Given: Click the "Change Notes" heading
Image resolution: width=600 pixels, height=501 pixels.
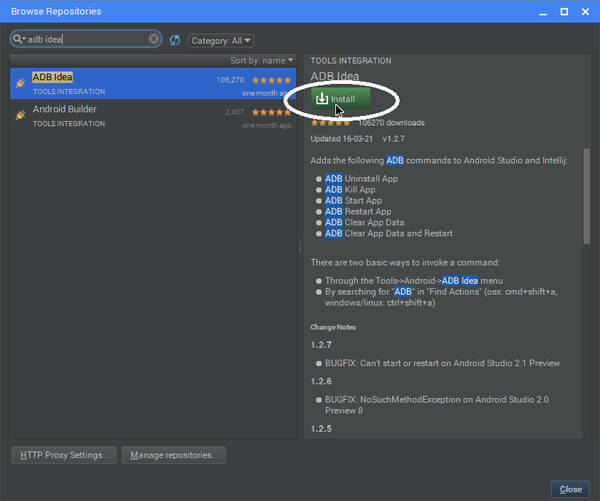Looking at the screenshot, I should pos(333,327).
